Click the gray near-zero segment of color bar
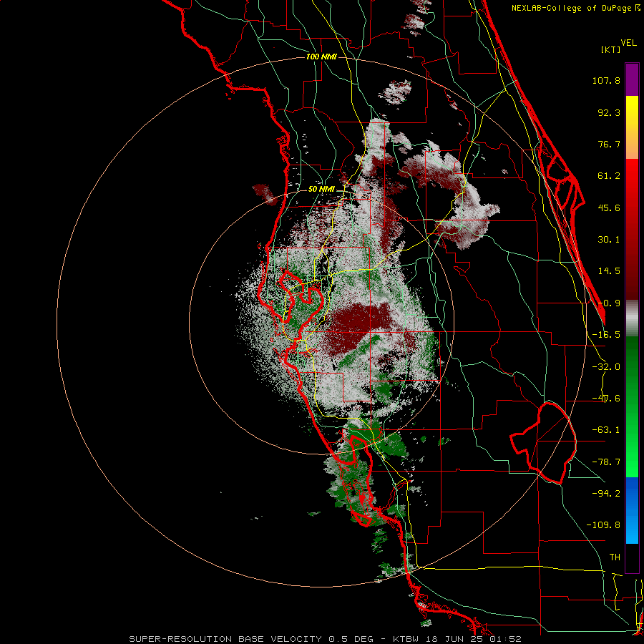 632,318
